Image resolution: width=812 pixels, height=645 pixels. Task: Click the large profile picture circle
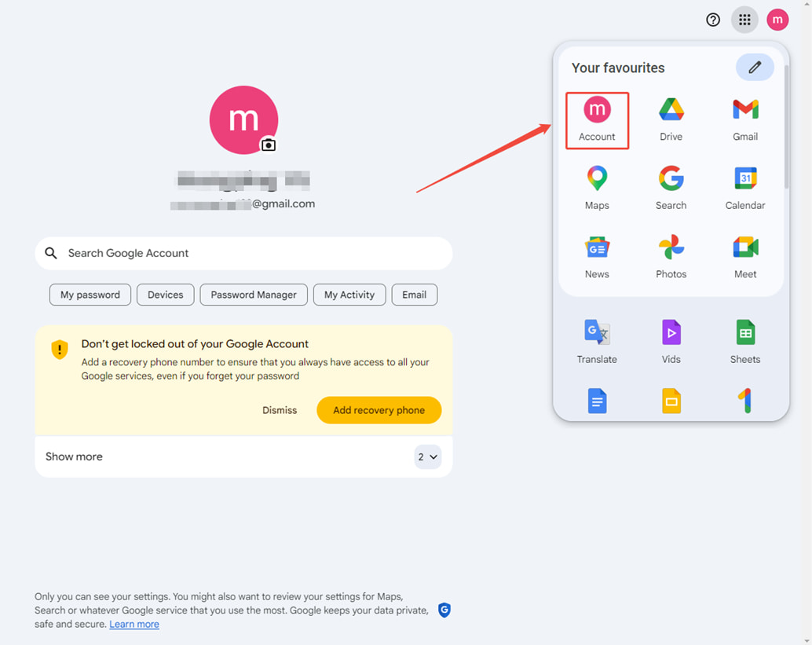[x=243, y=119]
